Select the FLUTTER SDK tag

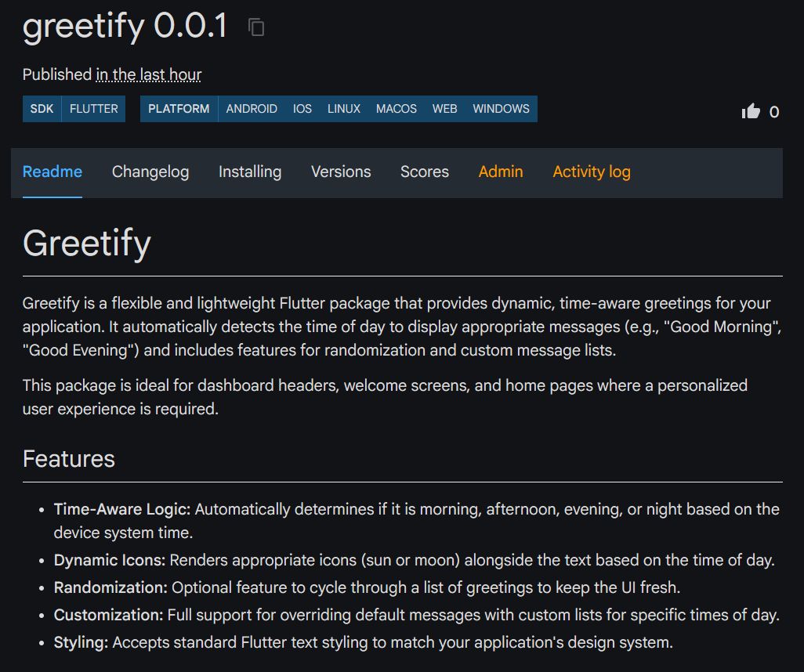coord(94,109)
